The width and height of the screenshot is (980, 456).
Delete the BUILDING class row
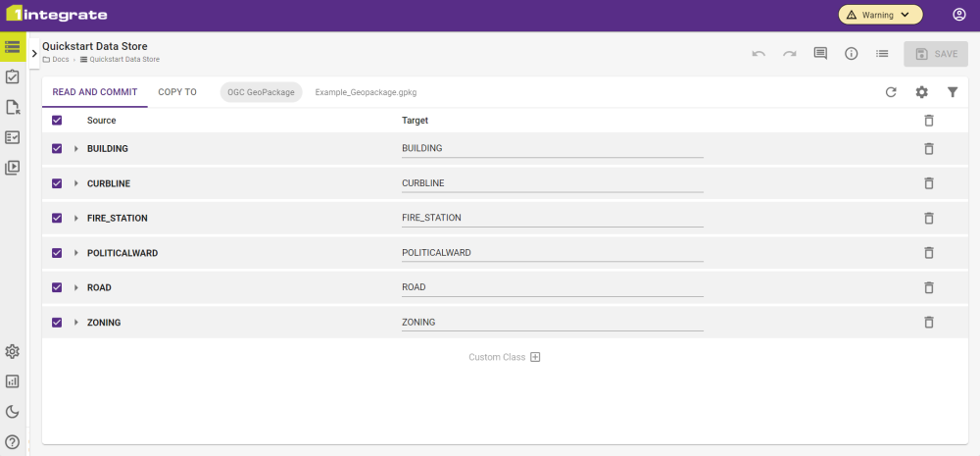(x=929, y=148)
